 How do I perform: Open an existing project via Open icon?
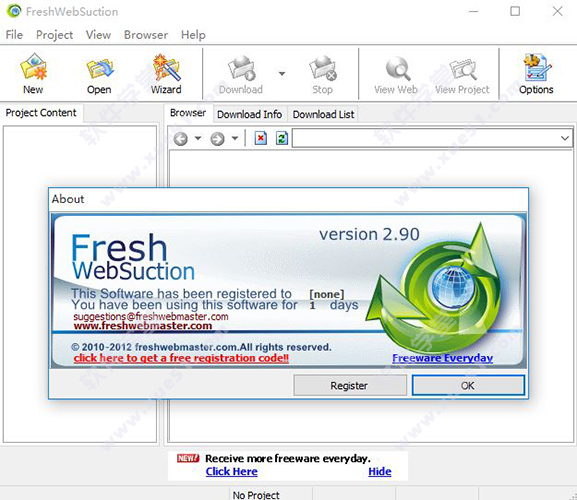coord(99,74)
